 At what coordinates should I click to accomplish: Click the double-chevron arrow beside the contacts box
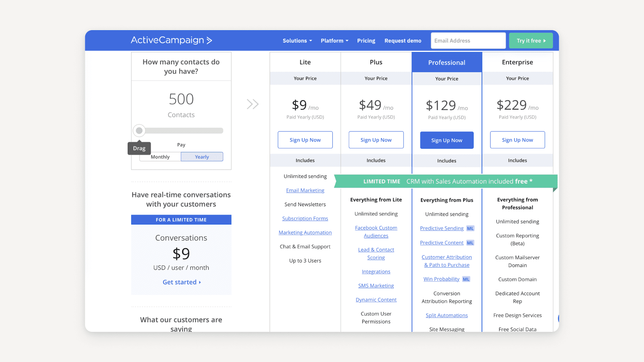coord(253,104)
